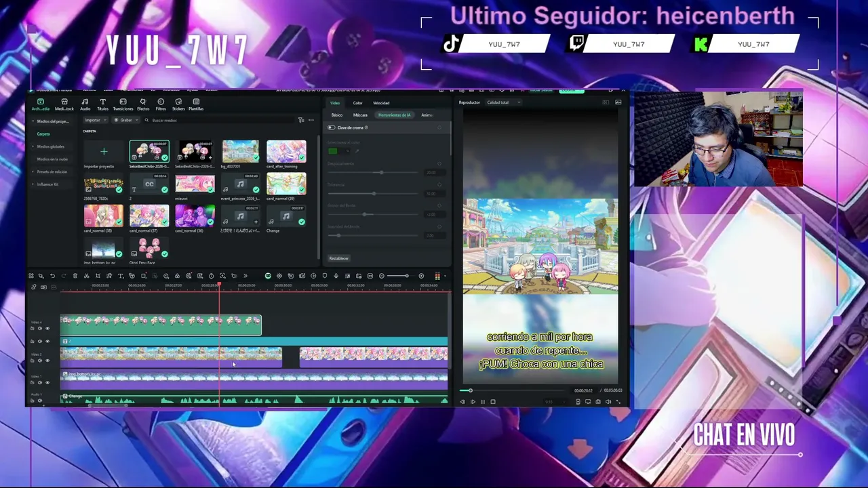Click Importar proyecto plus tile

(x=104, y=152)
